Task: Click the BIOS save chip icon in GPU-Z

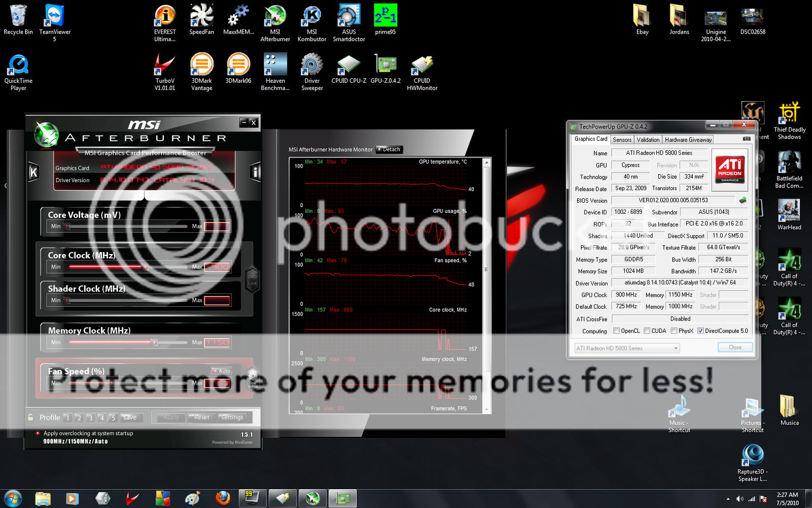Action: tap(743, 200)
